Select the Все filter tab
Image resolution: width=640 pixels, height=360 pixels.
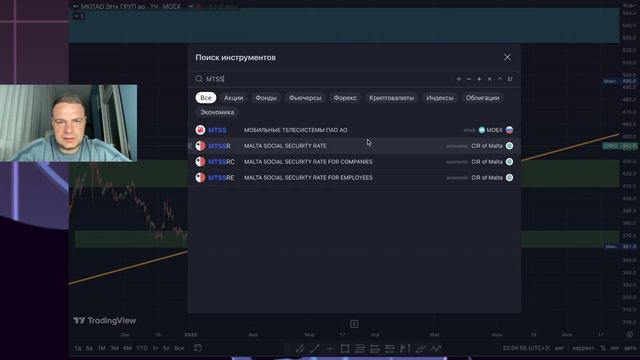pos(206,98)
